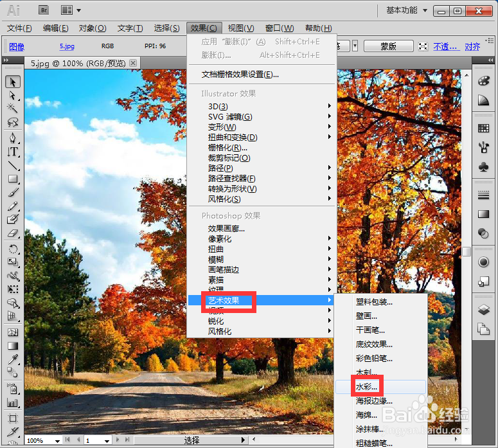
Task: Launch Adobe Bridge with Br button
Action: [x=44, y=10]
